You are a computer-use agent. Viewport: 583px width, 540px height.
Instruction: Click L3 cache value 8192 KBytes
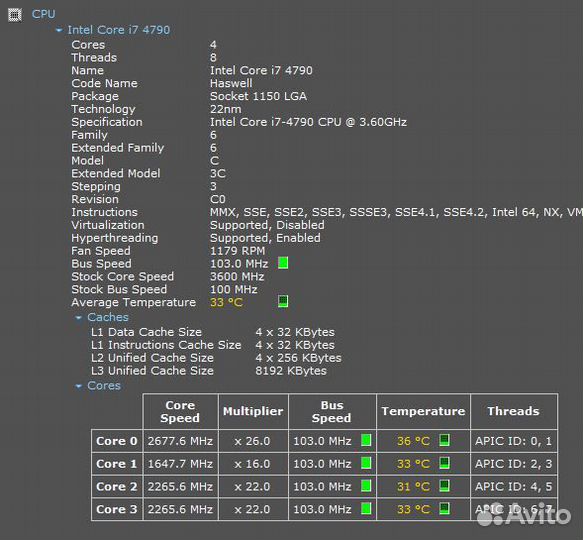[x=291, y=371]
